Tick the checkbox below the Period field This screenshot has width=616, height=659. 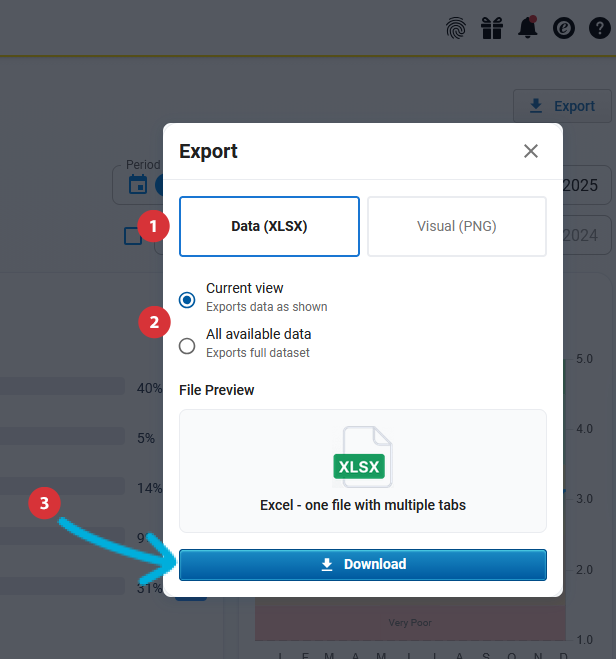click(x=133, y=236)
